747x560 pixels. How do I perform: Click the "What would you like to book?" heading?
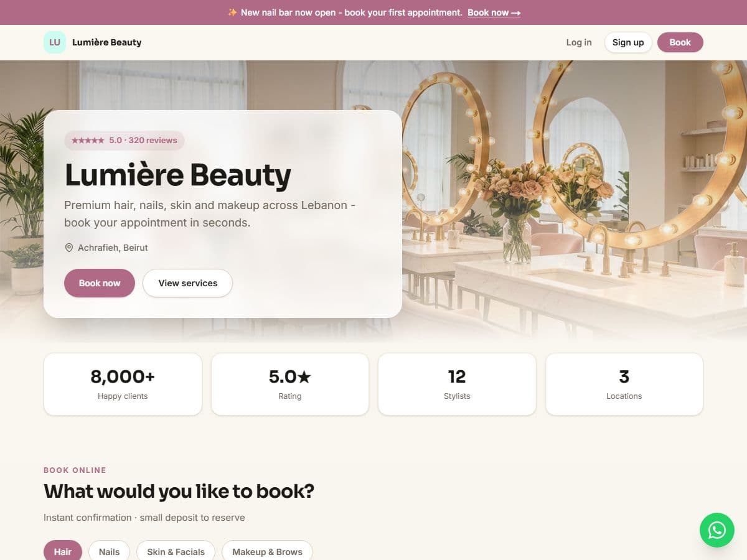coord(179,492)
